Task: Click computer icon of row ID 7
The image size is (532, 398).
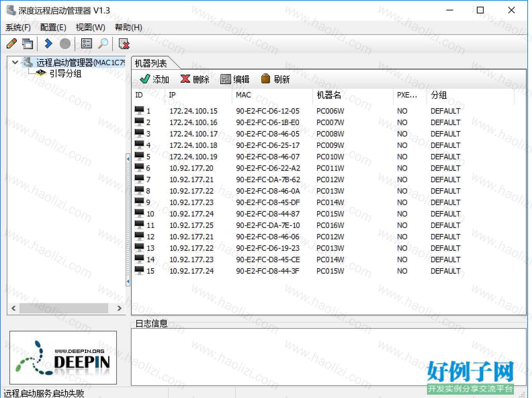Action: pos(139,179)
